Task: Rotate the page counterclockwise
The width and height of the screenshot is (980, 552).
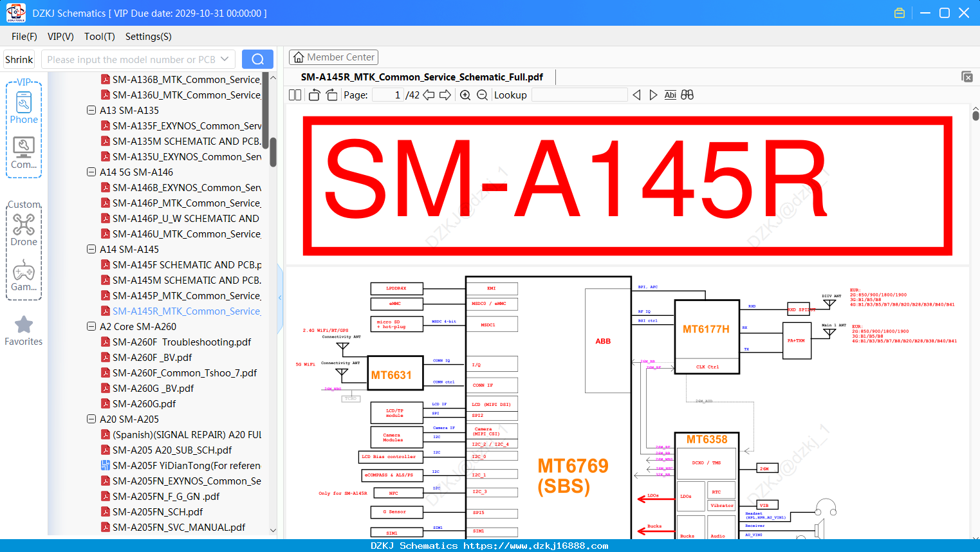Action: point(314,95)
